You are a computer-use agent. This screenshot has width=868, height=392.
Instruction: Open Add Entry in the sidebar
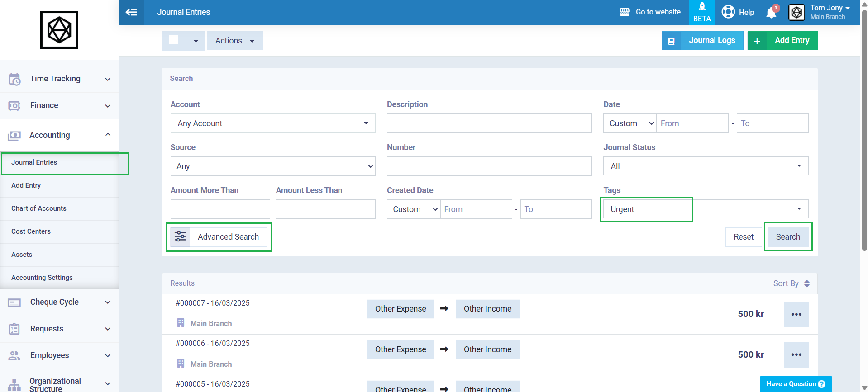click(59, 185)
